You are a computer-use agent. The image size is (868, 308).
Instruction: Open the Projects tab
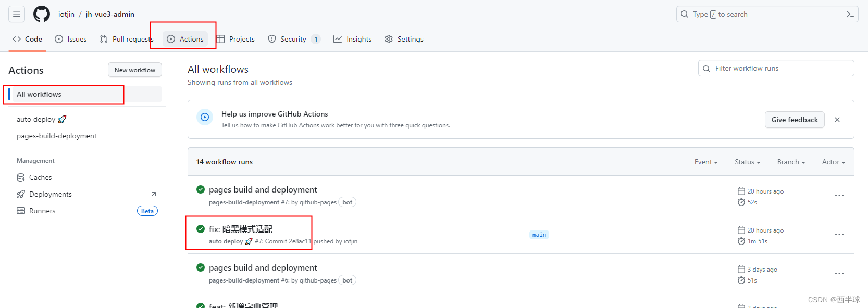(235, 39)
